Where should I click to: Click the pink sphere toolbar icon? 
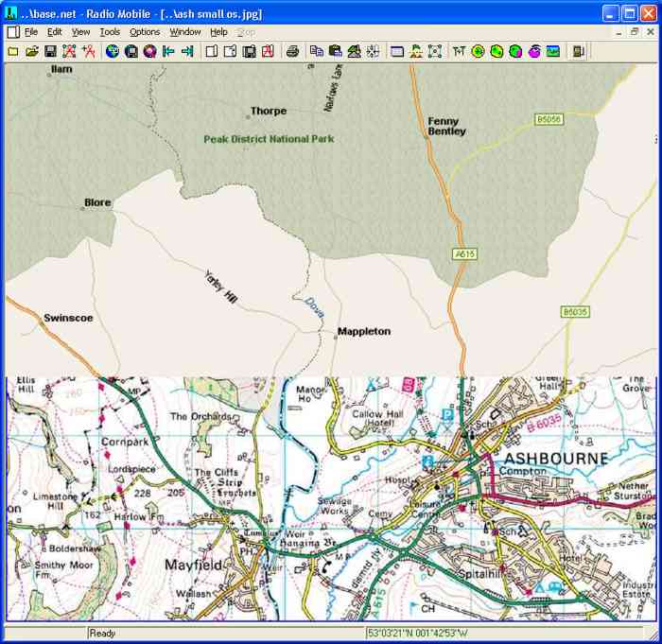point(149,51)
